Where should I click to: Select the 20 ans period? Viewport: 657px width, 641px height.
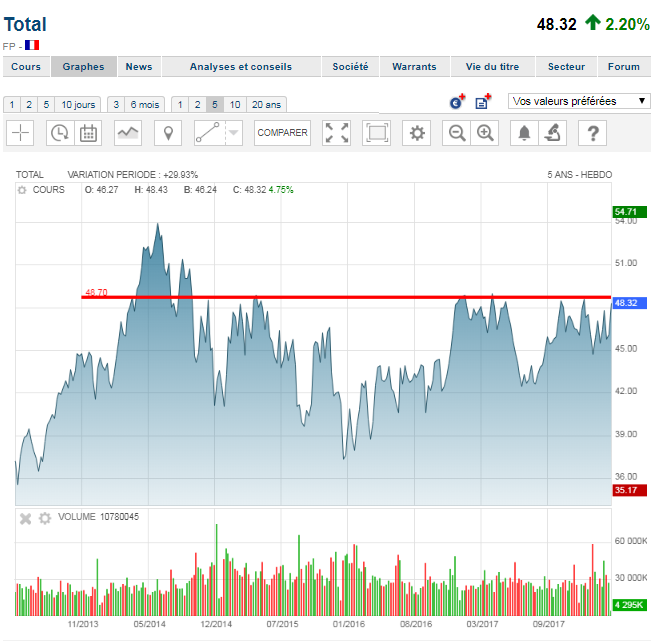266,105
